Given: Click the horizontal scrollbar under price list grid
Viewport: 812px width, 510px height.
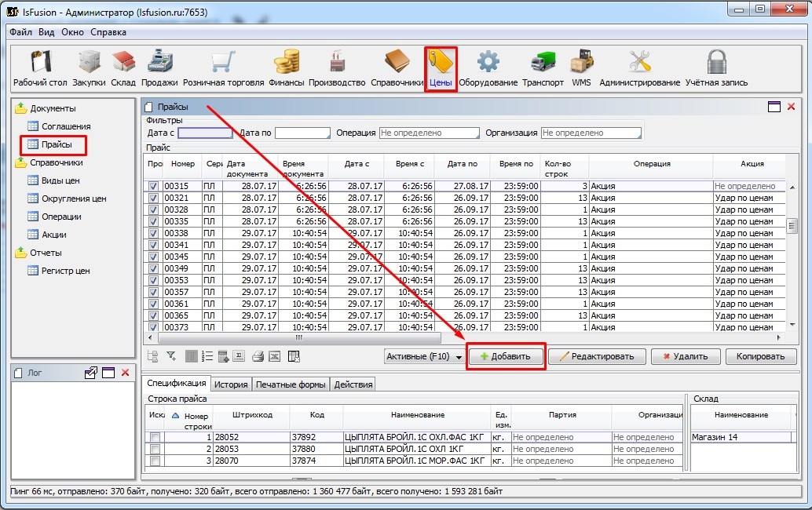Looking at the screenshot, I should [x=298, y=337].
